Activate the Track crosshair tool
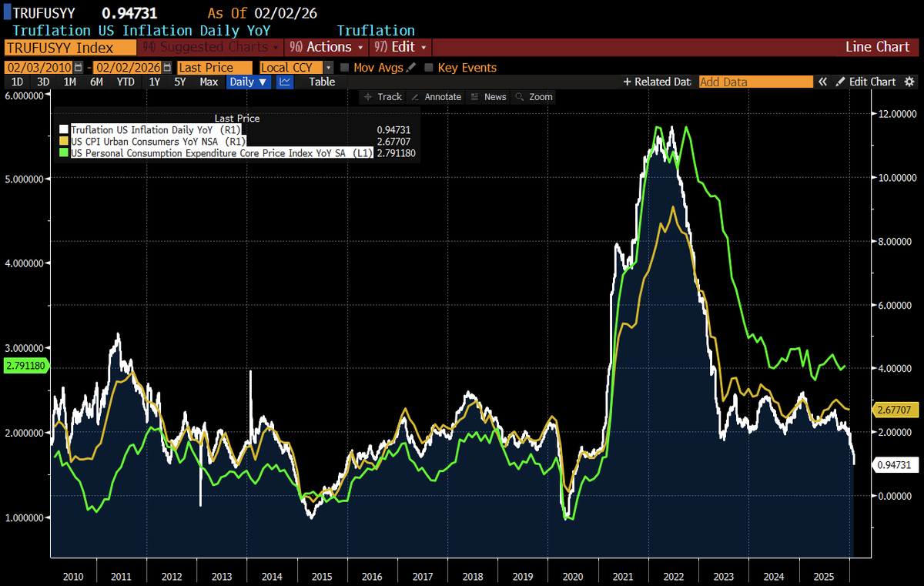This screenshot has height=586, width=924. click(383, 97)
